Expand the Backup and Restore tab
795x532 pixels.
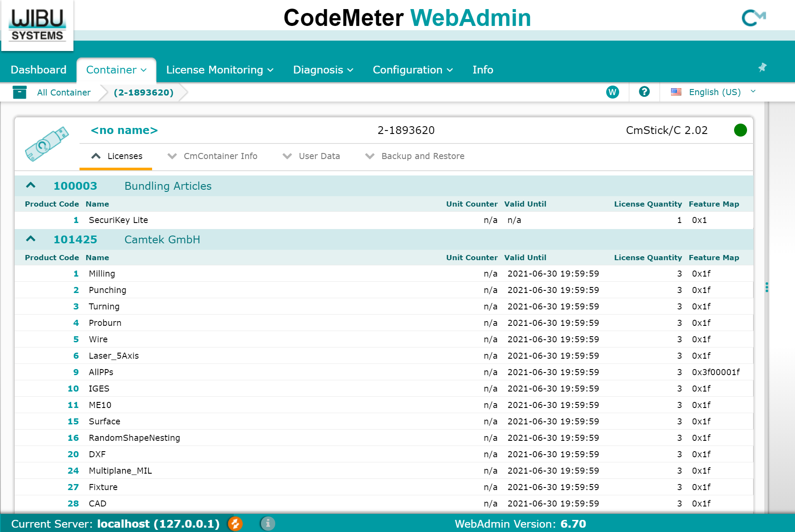pos(415,156)
